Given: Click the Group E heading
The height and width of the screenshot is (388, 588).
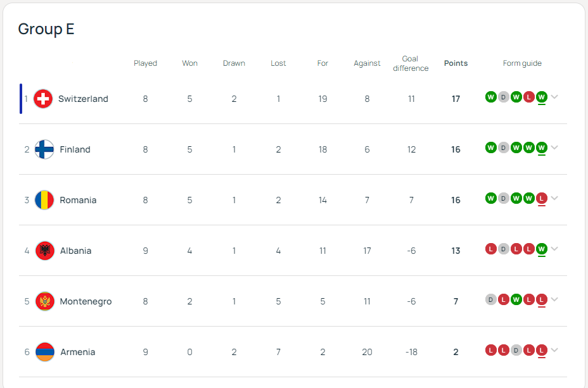Looking at the screenshot, I should [46, 29].
